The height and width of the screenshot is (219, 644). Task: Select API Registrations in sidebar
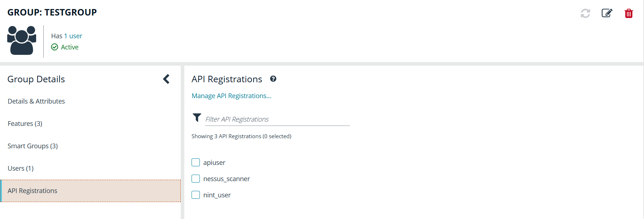33,191
